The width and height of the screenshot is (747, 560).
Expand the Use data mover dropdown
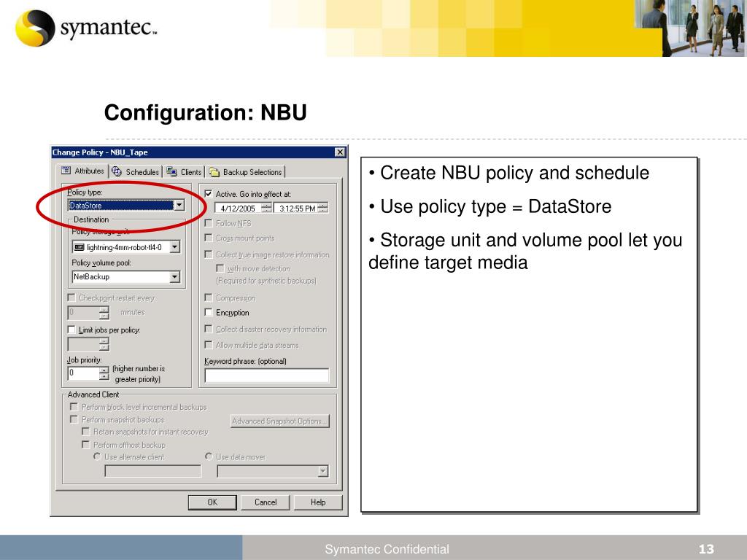pyautogui.click(x=323, y=472)
